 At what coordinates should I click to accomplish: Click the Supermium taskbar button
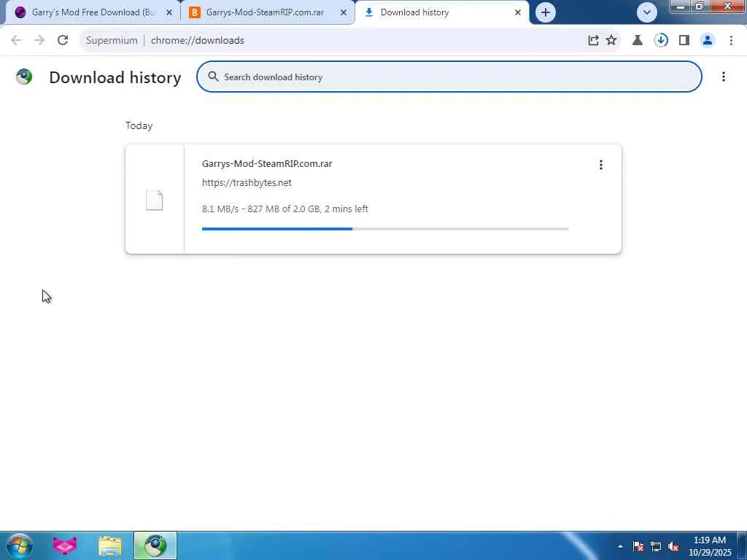coord(155,545)
